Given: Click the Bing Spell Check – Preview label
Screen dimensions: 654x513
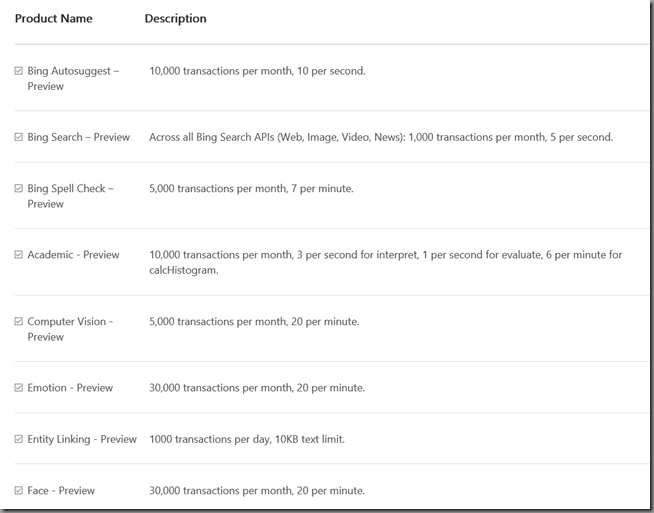Looking at the screenshot, I should coord(70,196).
